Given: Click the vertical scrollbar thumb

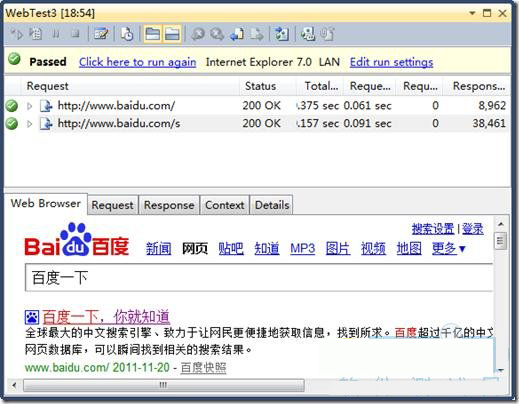Looking at the screenshot, I should pyautogui.click(x=500, y=241).
